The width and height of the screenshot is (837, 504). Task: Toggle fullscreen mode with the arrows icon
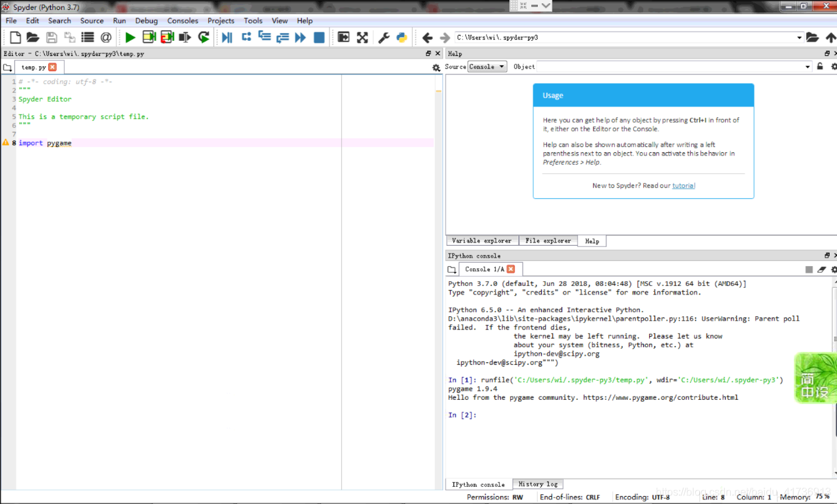[362, 38]
